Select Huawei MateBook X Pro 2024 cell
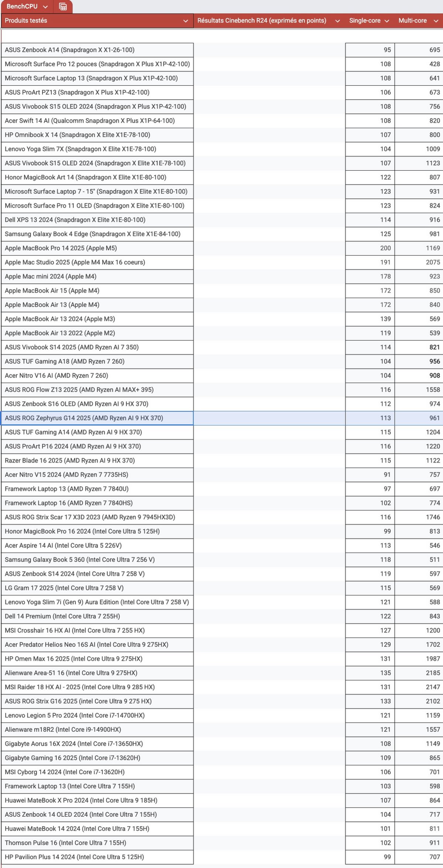 pos(97,800)
